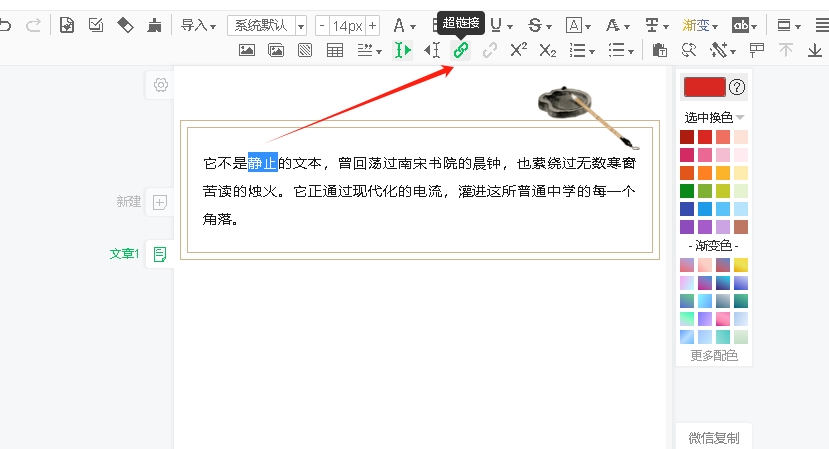
Task: Click the help question mark icon
Action: pos(738,88)
